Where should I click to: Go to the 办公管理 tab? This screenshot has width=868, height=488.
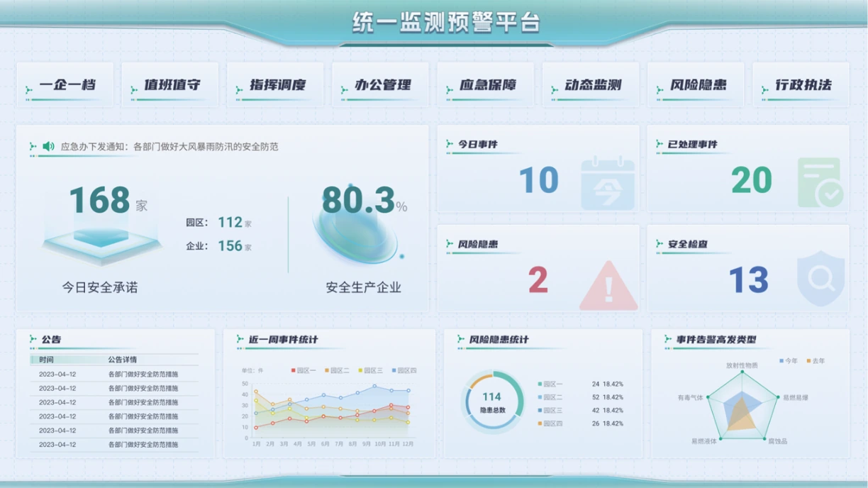(380, 85)
